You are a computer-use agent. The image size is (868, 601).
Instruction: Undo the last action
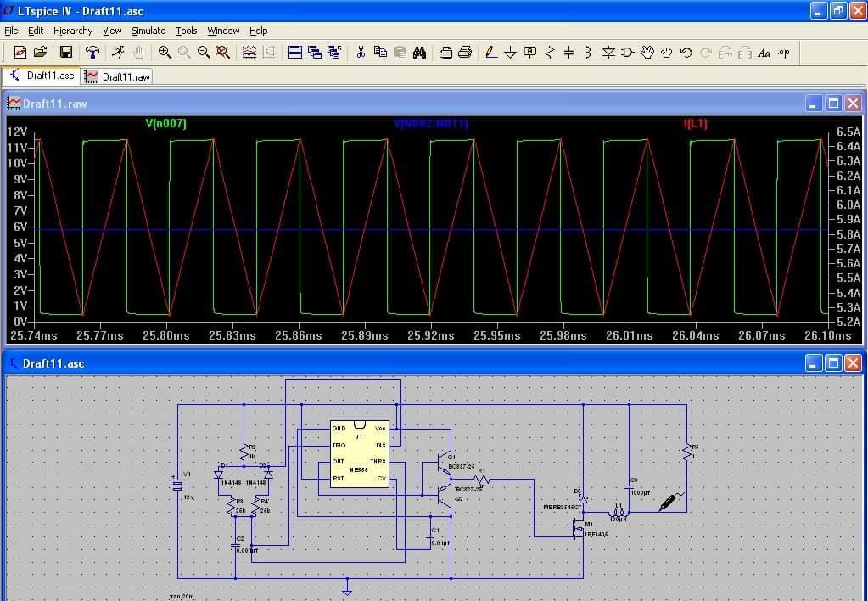click(x=686, y=53)
